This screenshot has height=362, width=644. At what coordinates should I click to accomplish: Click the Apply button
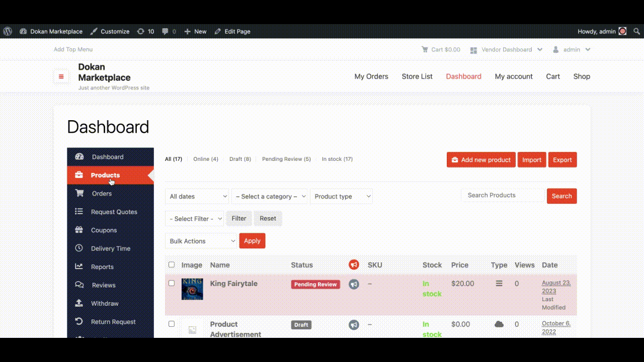252,241
